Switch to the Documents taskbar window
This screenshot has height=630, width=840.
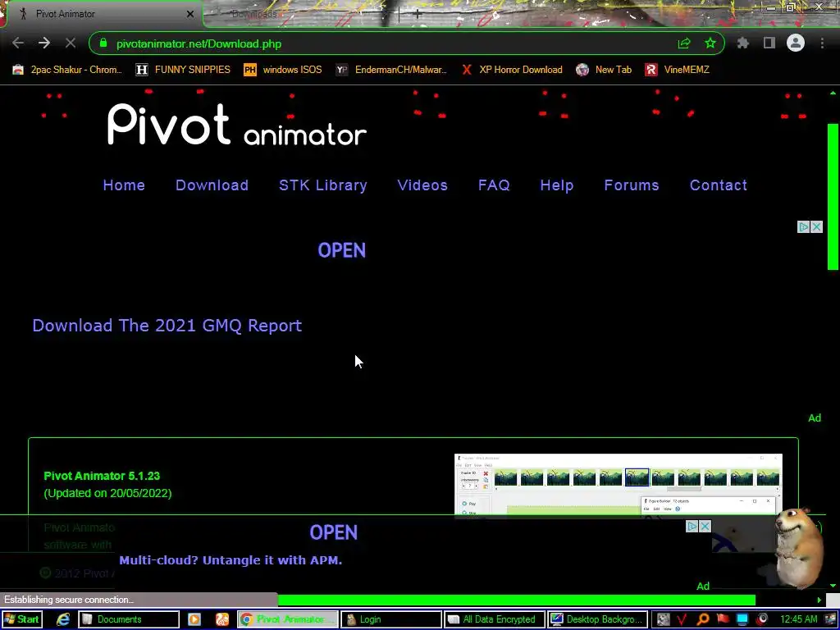click(129, 619)
